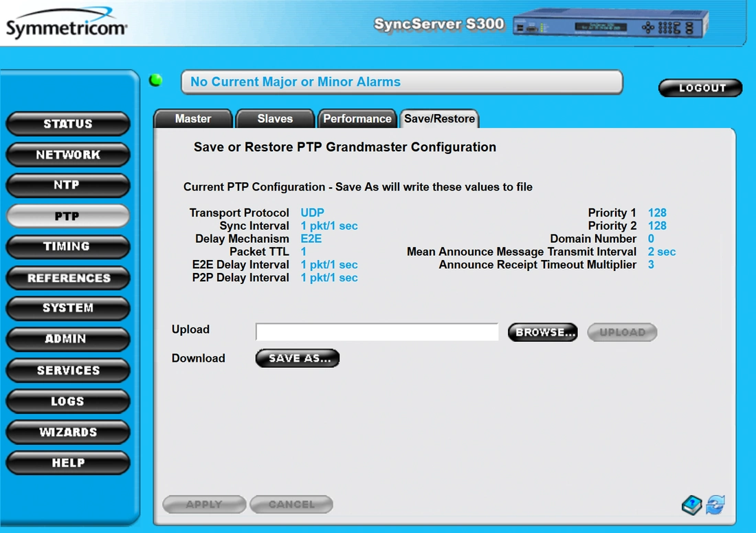Switch to the Performance tab
The width and height of the screenshot is (756, 533).
pyautogui.click(x=357, y=119)
